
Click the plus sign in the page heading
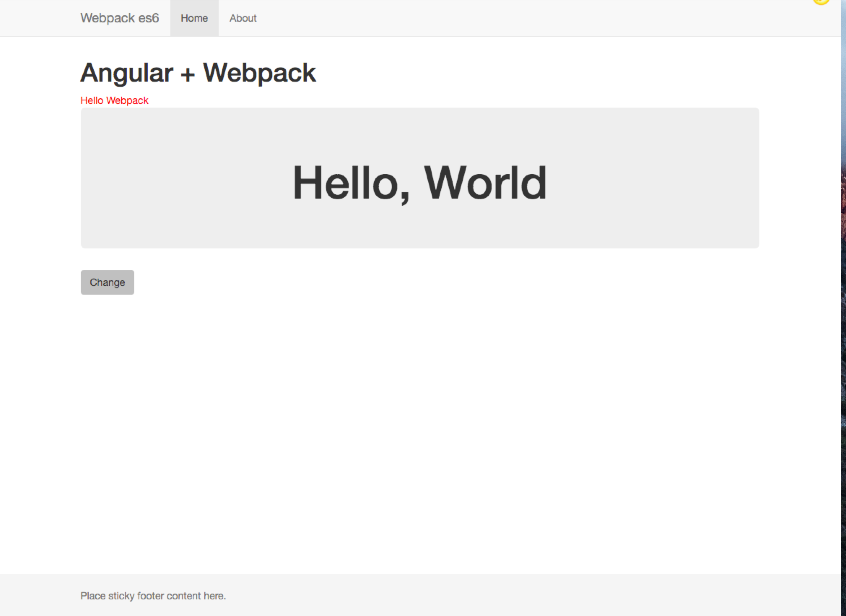tap(188, 74)
